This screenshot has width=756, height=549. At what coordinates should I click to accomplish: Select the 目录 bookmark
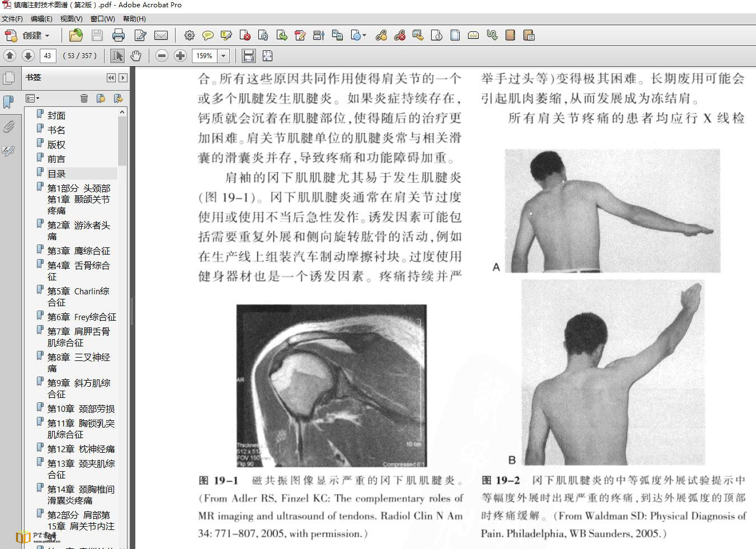tap(56, 173)
